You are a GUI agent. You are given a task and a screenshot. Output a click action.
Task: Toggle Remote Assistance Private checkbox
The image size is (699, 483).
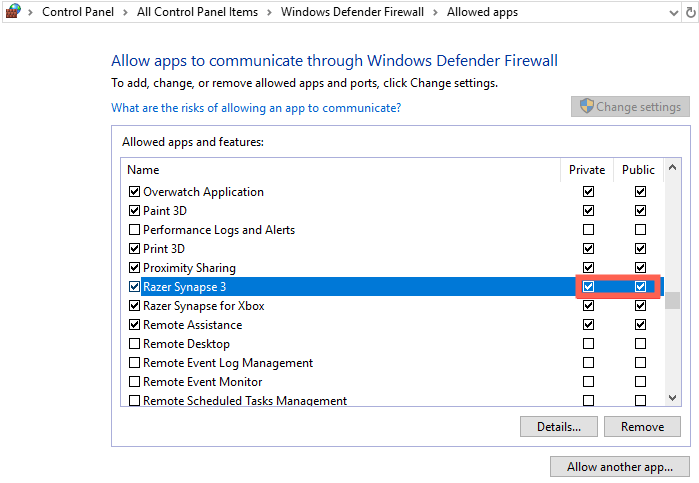pyautogui.click(x=588, y=324)
